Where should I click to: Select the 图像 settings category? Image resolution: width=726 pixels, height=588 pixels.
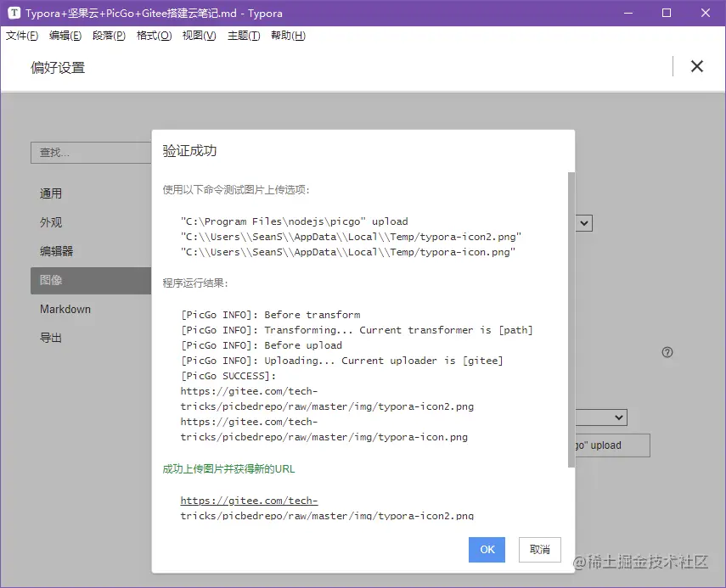point(91,280)
